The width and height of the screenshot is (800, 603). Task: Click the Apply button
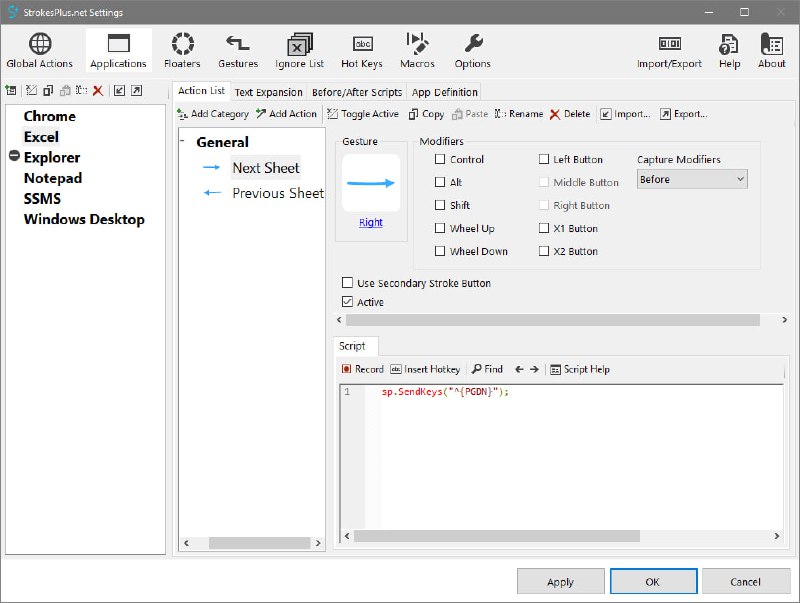[x=560, y=581]
